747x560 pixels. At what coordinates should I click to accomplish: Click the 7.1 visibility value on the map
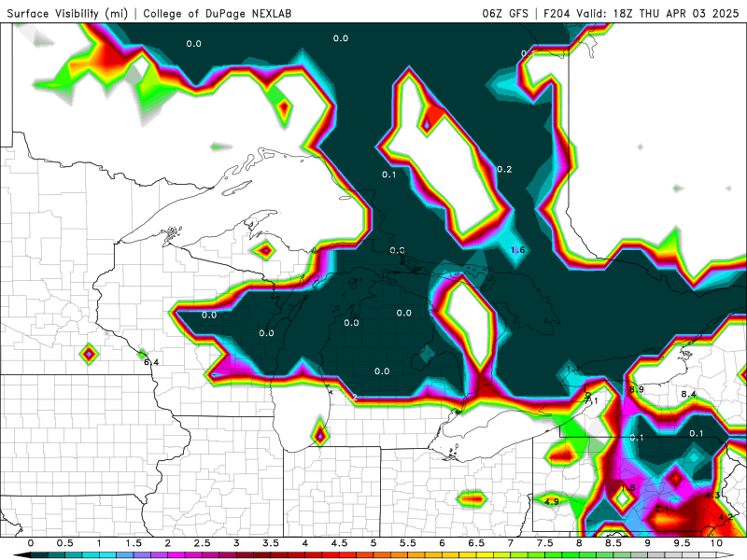pyautogui.click(x=591, y=401)
